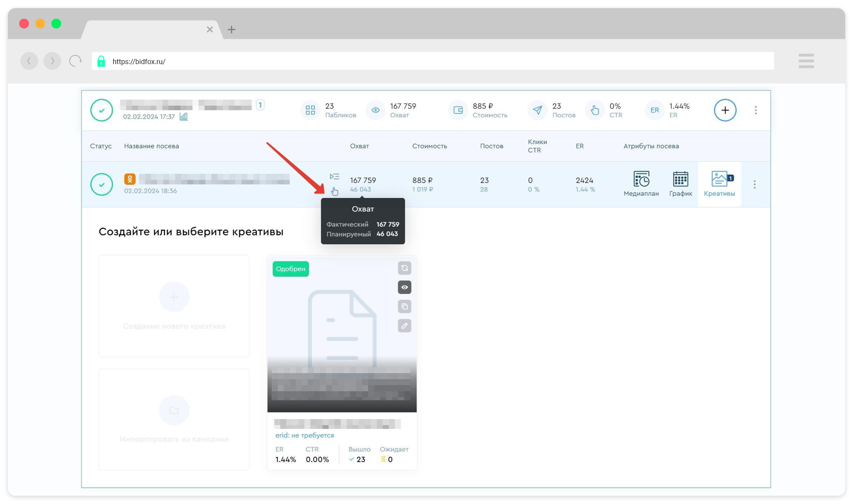Screen dimensions: 853x504
Task: Click the pencil edit icon on creative
Action: click(404, 326)
